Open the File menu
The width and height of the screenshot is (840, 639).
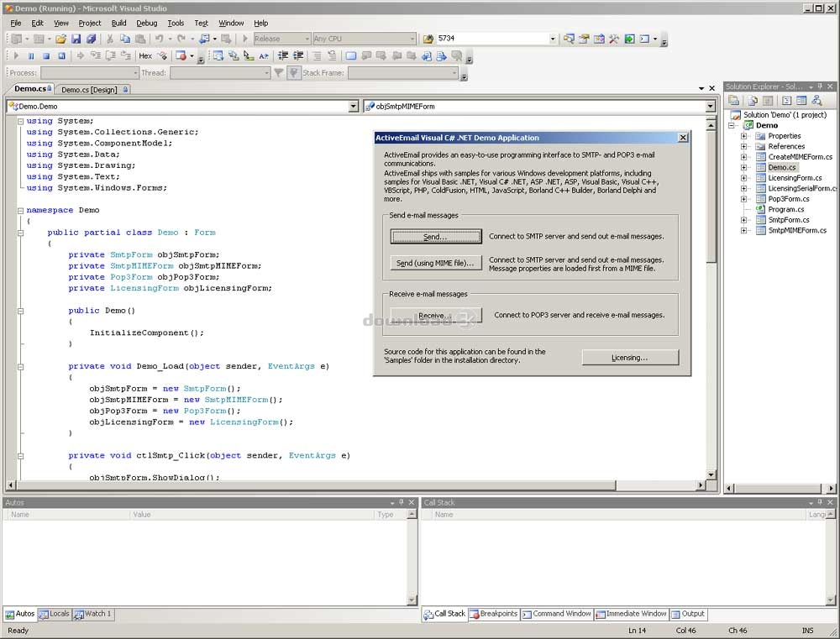tap(15, 23)
